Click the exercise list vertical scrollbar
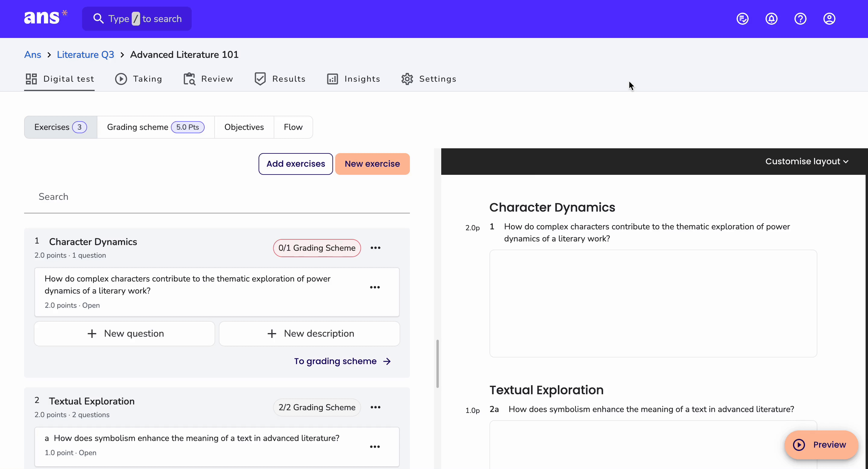This screenshot has width=868, height=469. 437,364
